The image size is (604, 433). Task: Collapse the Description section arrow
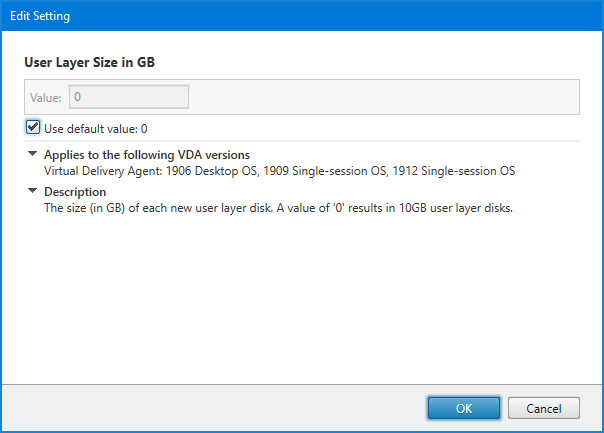33,191
